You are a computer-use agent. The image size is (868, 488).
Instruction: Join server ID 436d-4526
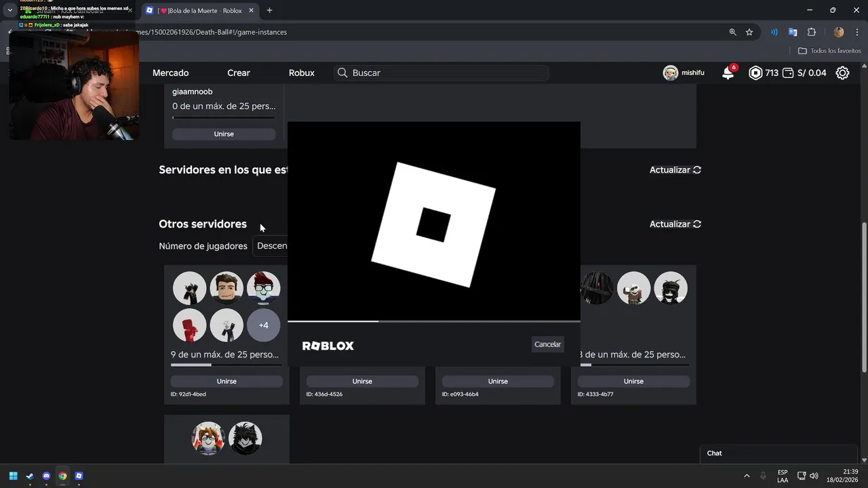pos(362,382)
